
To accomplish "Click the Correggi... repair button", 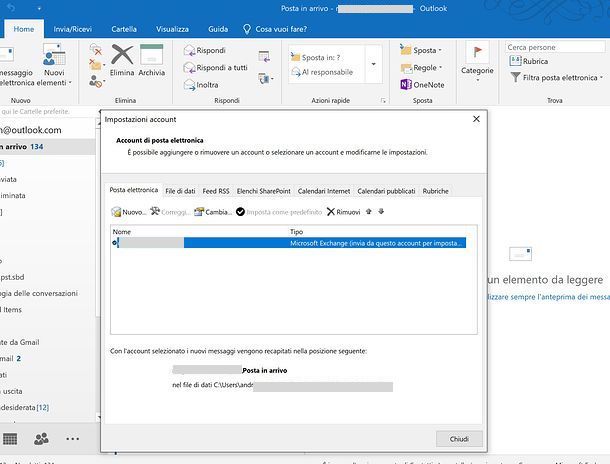I will click(170, 212).
